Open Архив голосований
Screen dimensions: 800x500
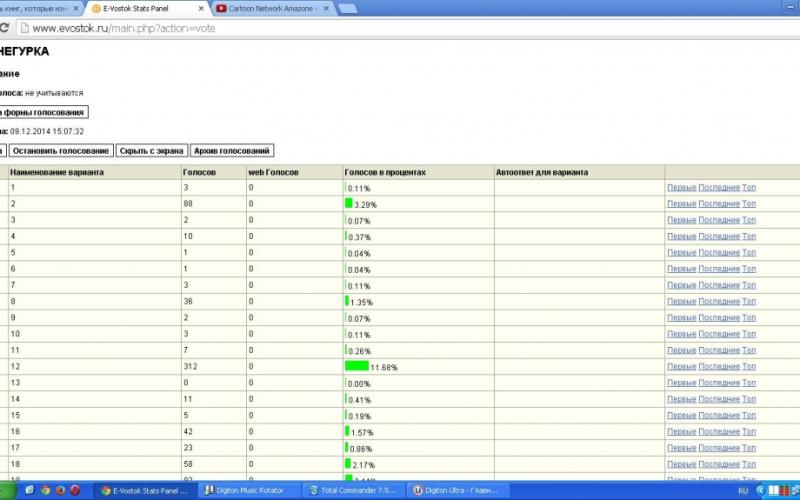[x=231, y=151]
